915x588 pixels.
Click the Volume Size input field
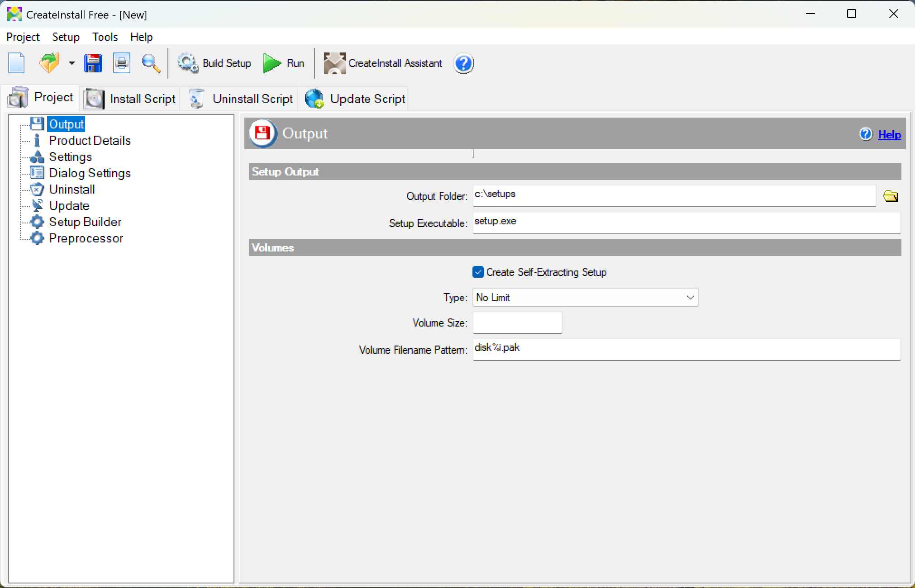pyautogui.click(x=517, y=322)
